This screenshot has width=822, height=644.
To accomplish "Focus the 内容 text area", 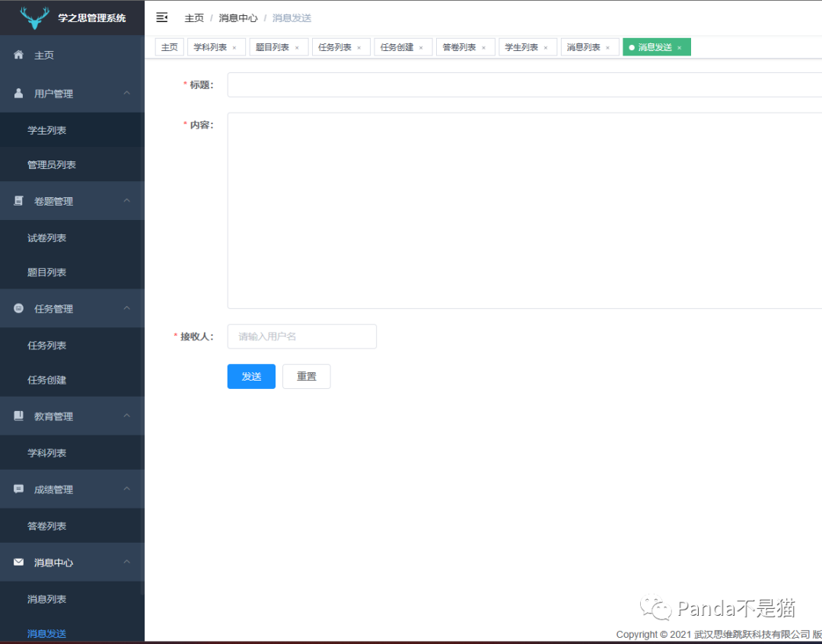I will [524, 210].
